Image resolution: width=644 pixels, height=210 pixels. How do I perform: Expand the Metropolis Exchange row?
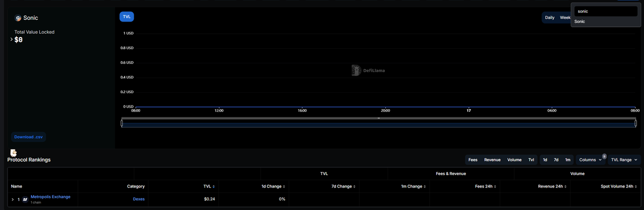pyautogui.click(x=12, y=199)
